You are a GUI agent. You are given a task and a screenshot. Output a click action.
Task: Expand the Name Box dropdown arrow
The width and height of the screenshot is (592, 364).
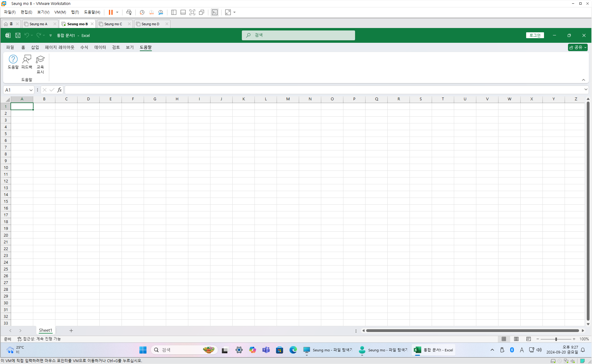pos(31,90)
